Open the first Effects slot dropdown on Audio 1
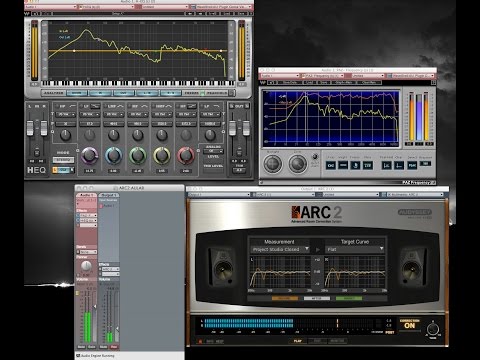The height and width of the screenshot is (360, 480). click(87, 215)
